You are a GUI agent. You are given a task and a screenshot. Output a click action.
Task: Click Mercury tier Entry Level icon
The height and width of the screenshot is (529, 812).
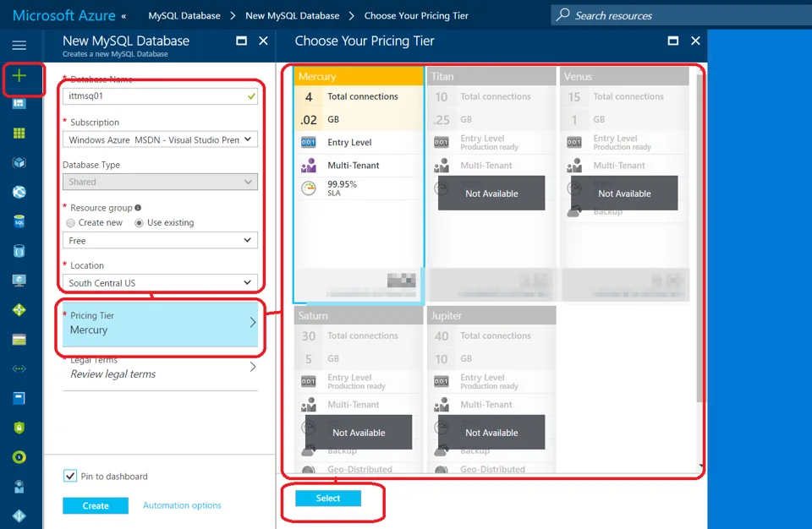tap(309, 142)
